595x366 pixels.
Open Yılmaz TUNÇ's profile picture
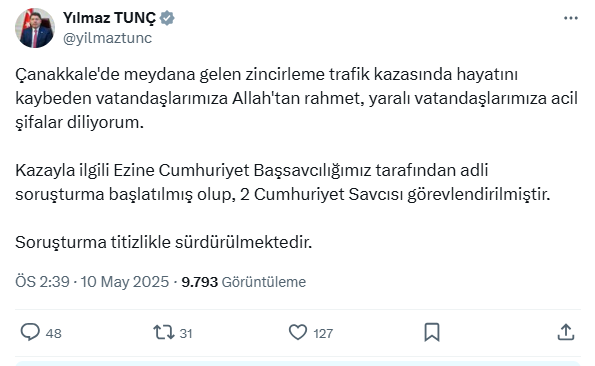35,28
